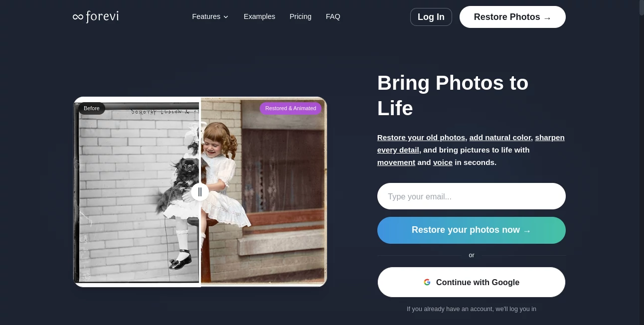Image resolution: width=644 pixels, height=325 pixels.
Task: Open the FAQ section
Action: point(333,16)
